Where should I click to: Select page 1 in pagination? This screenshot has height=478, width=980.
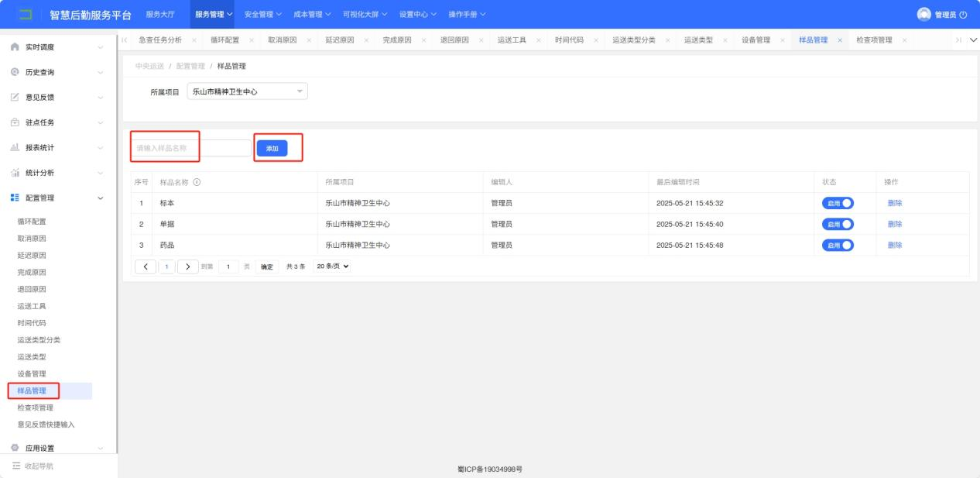point(166,267)
